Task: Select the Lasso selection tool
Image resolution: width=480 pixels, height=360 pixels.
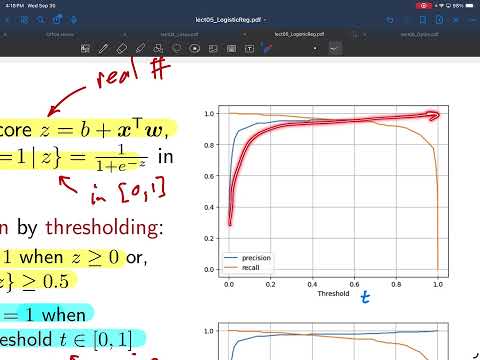Action: [x=177, y=49]
